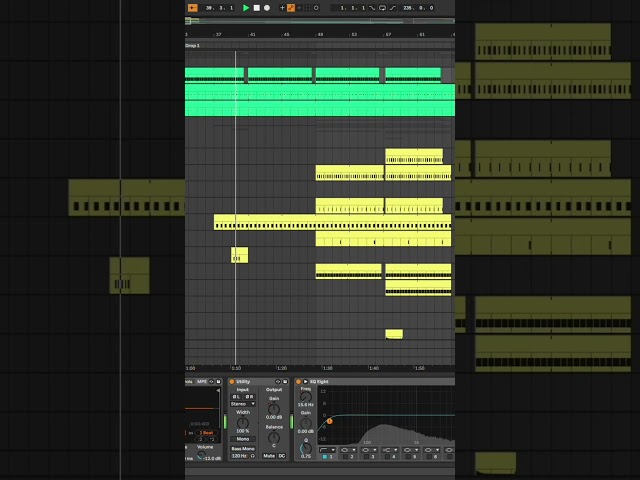This screenshot has height=480, width=640.
Task: Toggle bass mono audition headphone icon
Action: tap(253, 456)
